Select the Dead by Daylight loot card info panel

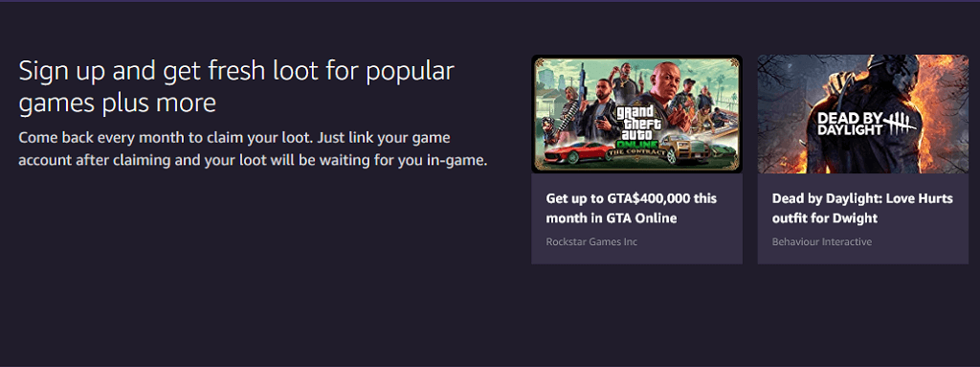coord(863,218)
